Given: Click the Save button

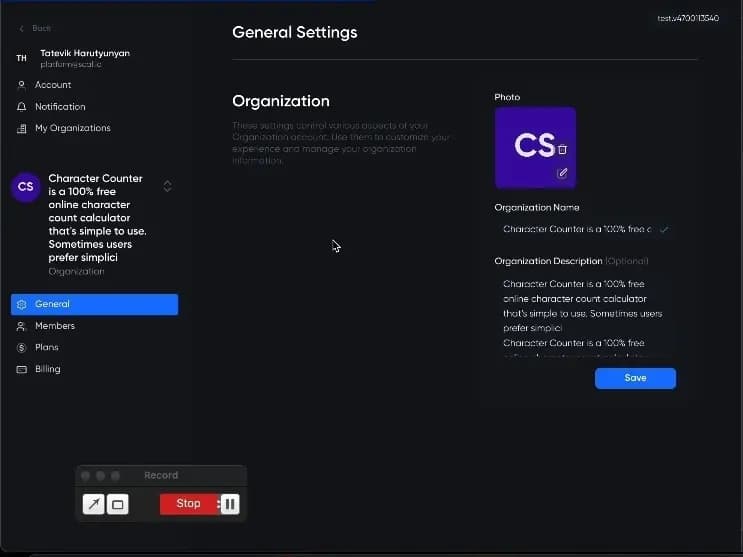Looking at the screenshot, I should click(x=635, y=378).
